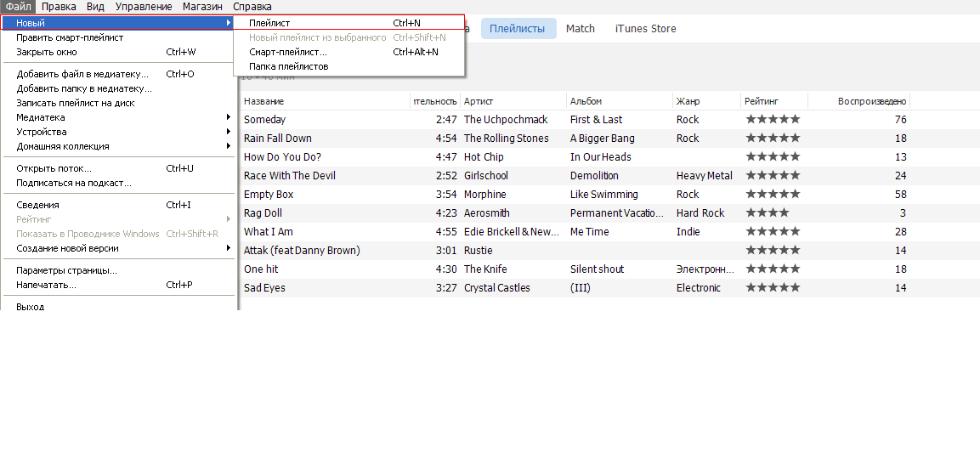Screen dimensions: 980x453
Task: Click album Silent shout cell
Action: pyautogui.click(x=597, y=269)
